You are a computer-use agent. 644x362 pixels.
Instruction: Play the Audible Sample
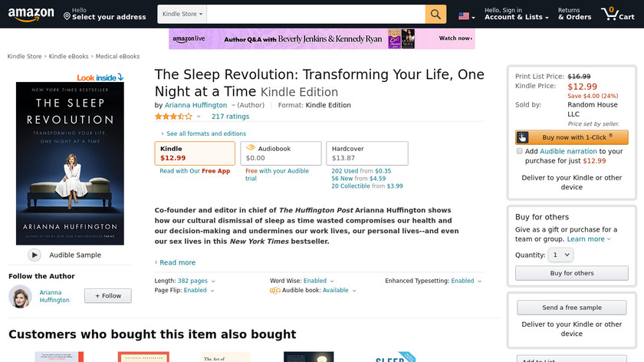[34, 255]
